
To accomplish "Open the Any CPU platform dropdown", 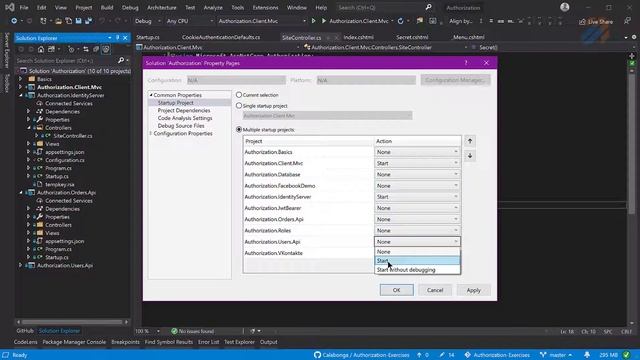I will point(189,21).
